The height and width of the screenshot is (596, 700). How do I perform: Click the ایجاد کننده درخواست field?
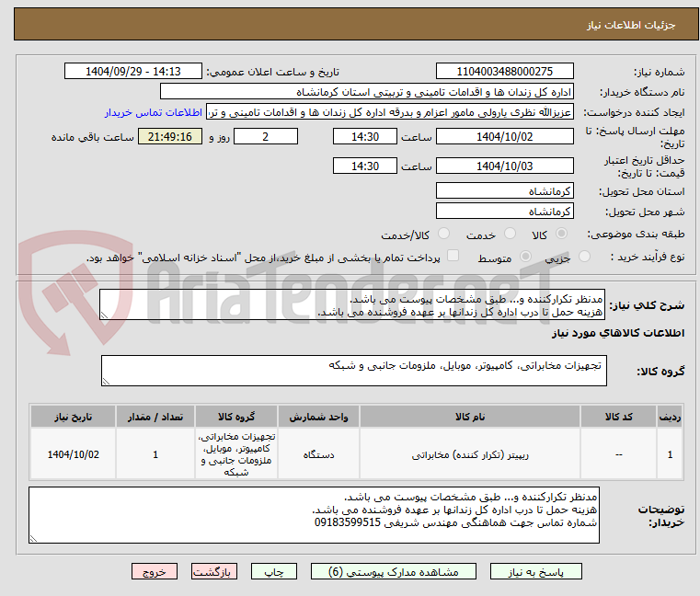pyautogui.click(x=389, y=112)
